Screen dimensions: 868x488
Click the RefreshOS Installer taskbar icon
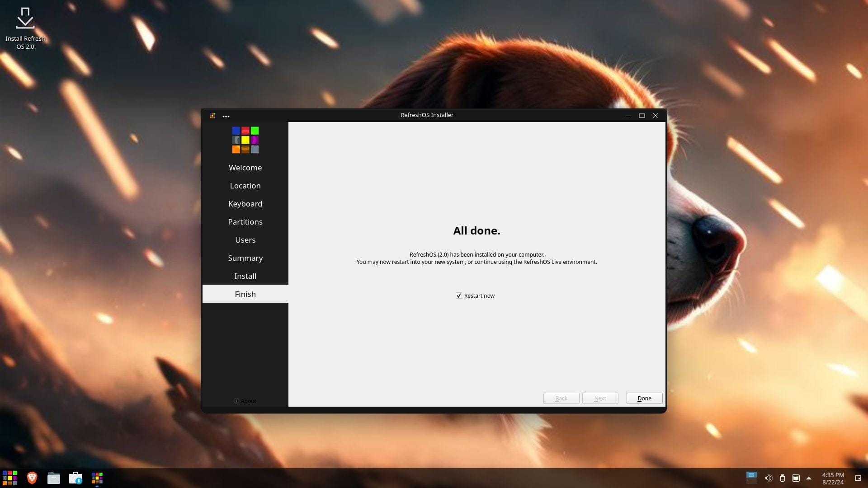97,478
